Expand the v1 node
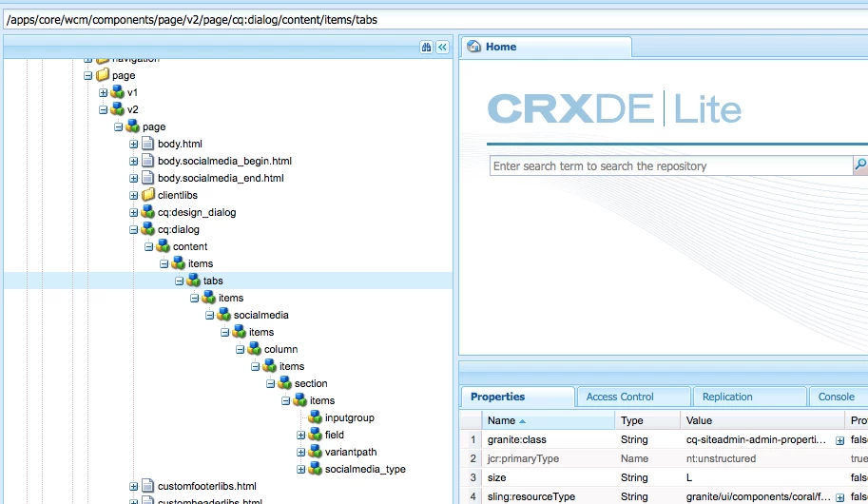The width and height of the screenshot is (868, 504). coord(103,92)
